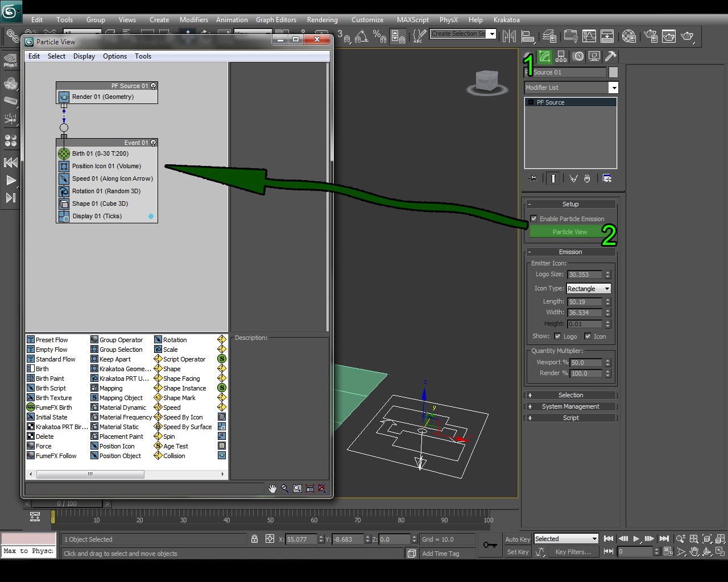This screenshot has width=728, height=582.
Task: Click the Selection Lock padlock icon
Action: pos(254,539)
